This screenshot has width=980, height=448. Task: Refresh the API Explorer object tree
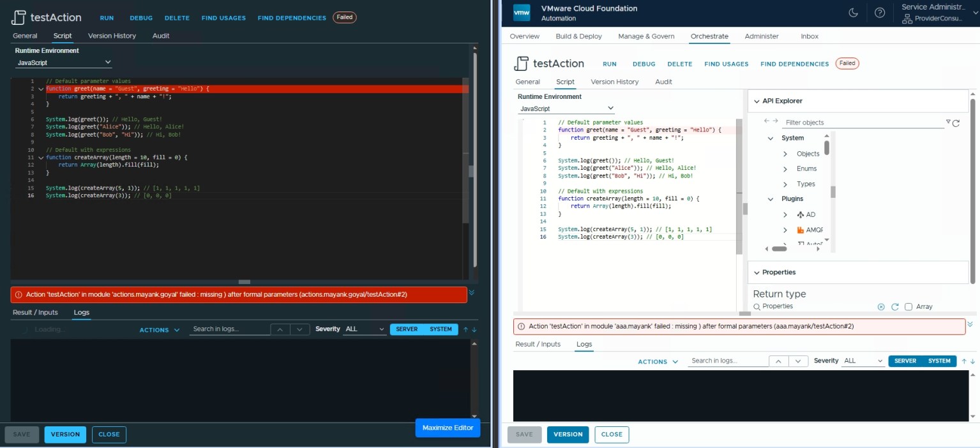pyautogui.click(x=956, y=122)
